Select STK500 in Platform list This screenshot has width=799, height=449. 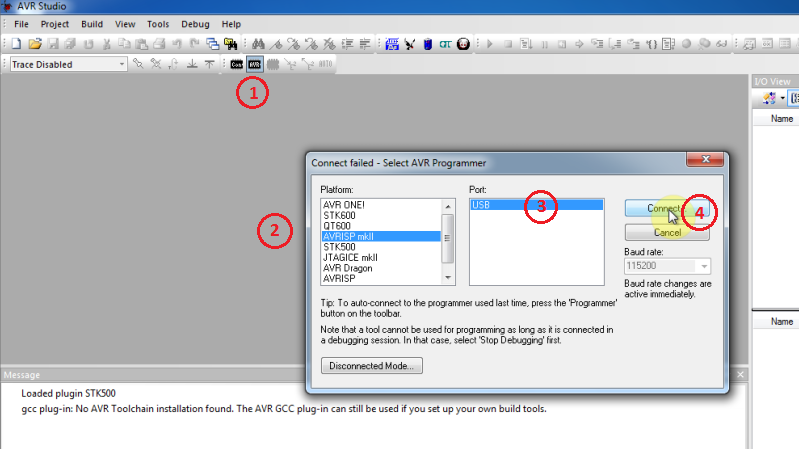[x=381, y=247]
